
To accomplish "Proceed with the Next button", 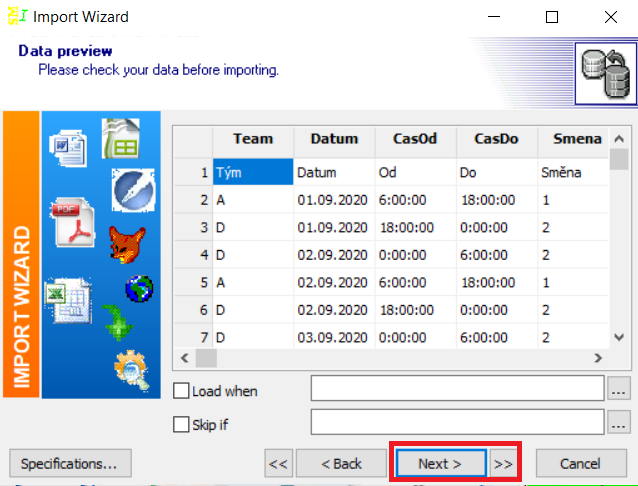I will point(441,463).
